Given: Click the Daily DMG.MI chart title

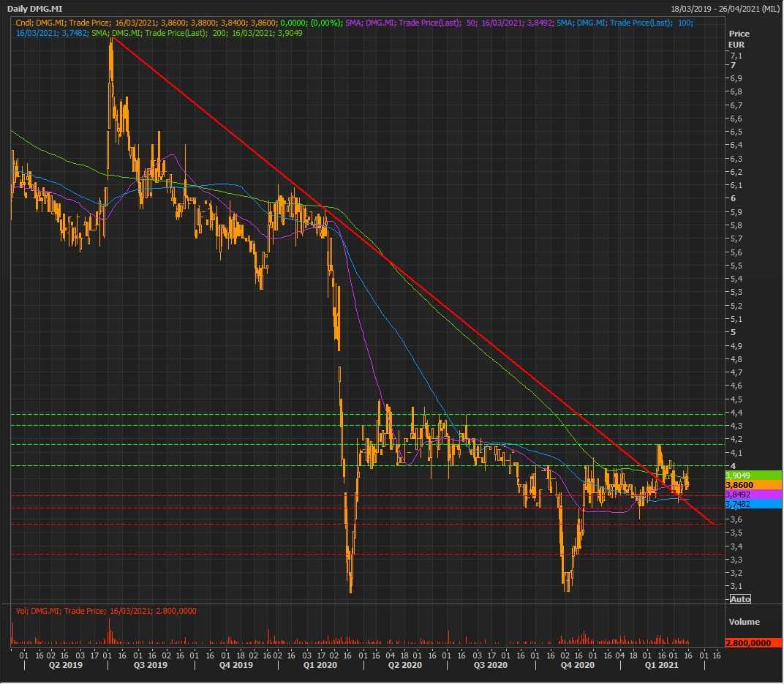Looking at the screenshot, I should [x=34, y=8].
